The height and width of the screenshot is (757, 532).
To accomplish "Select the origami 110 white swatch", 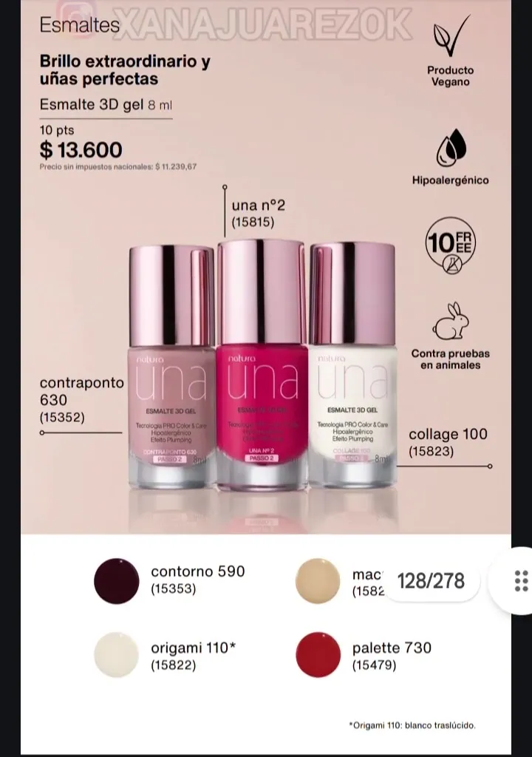I will click(x=116, y=655).
